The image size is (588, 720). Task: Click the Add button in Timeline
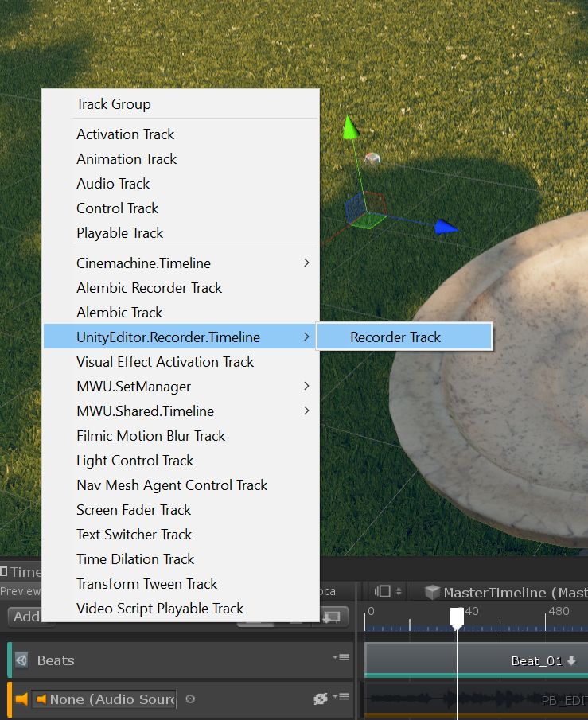pyautogui.click(x=25, y=617)
